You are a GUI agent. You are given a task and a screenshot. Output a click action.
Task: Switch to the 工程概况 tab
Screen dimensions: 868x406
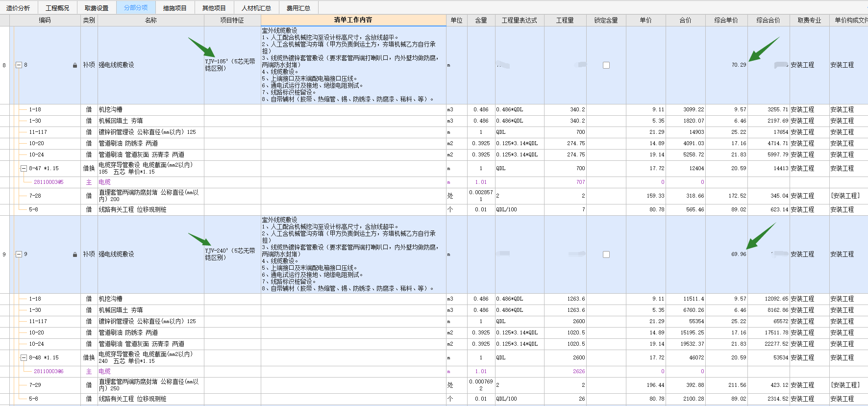[57, 8]
